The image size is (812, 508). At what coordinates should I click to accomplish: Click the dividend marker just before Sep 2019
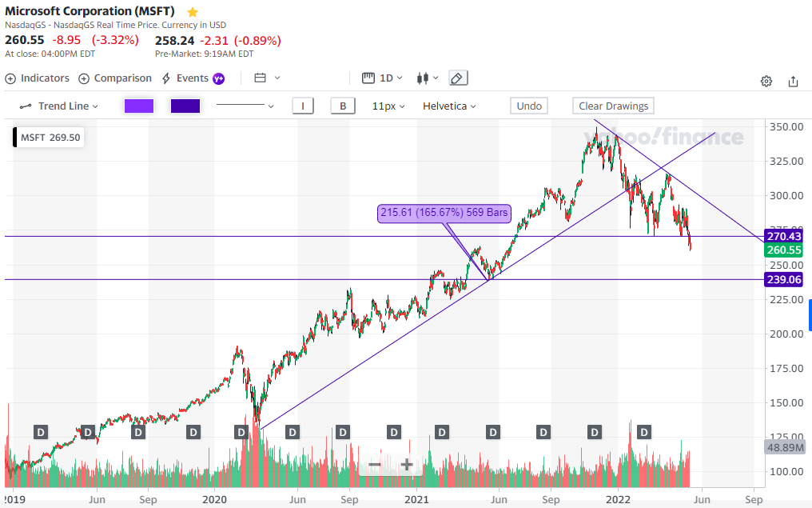[x=138, y=432]
